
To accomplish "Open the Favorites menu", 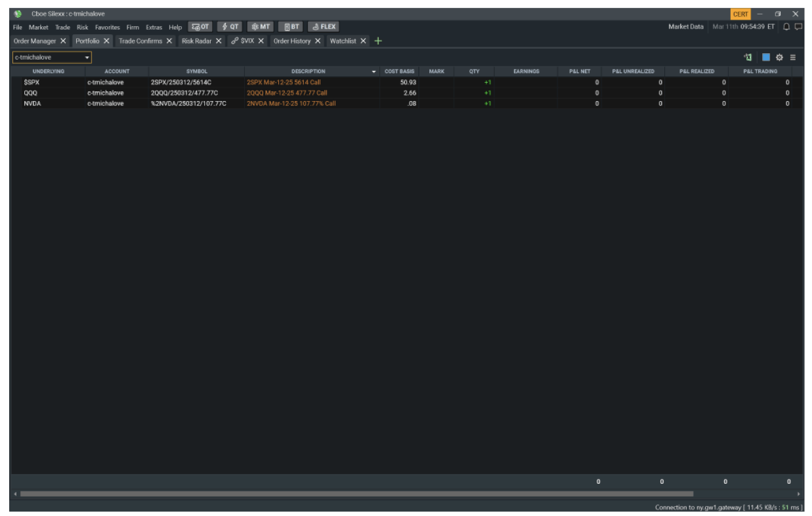I will (x=108, y=27).
